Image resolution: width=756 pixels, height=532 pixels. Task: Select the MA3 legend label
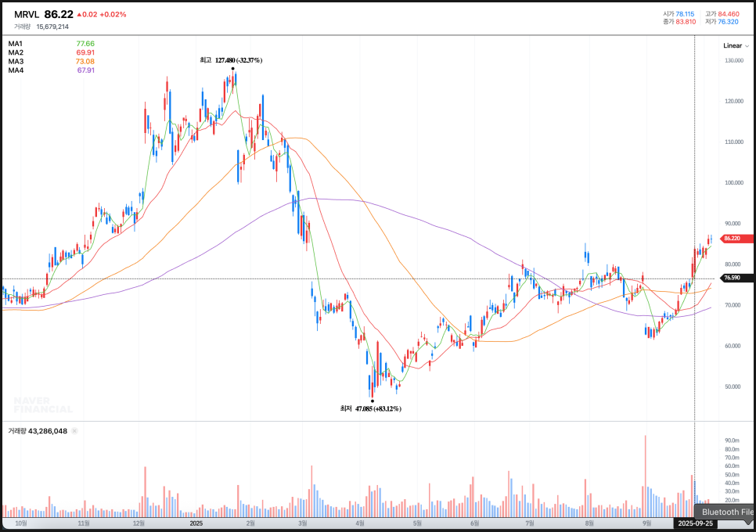pyautogui.click(x=16, y=61)
